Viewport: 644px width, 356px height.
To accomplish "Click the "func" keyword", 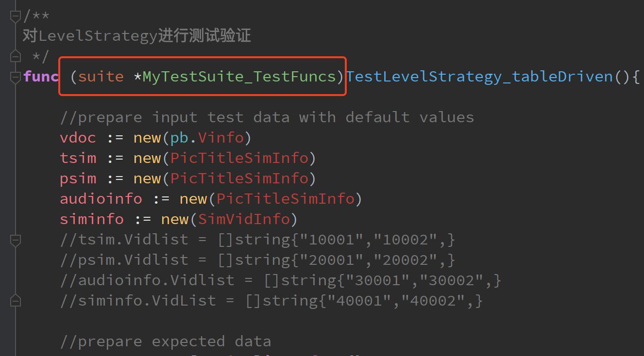I will pyautogui.click(x=41, y=77).
